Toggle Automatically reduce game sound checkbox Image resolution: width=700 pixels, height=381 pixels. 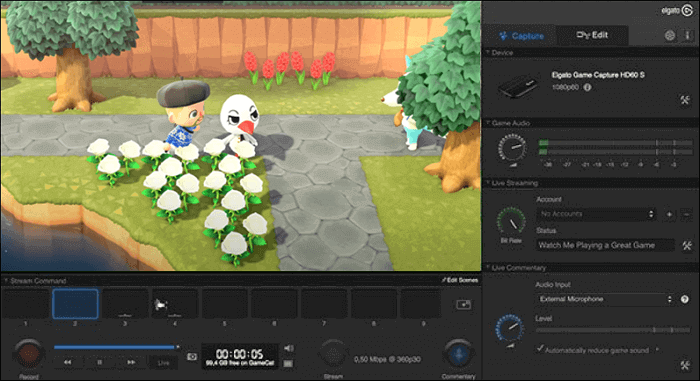(x=540, y=348)
